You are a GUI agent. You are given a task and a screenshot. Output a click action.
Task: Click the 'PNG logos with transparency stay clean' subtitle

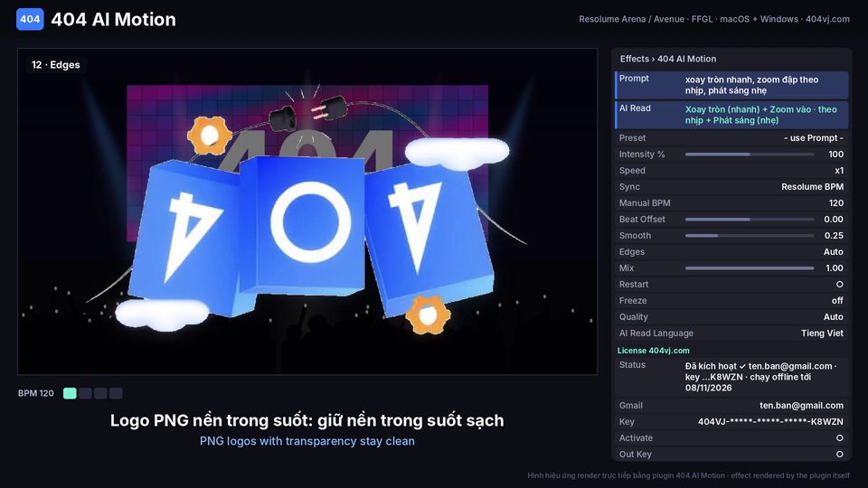(x=307, y=441)
